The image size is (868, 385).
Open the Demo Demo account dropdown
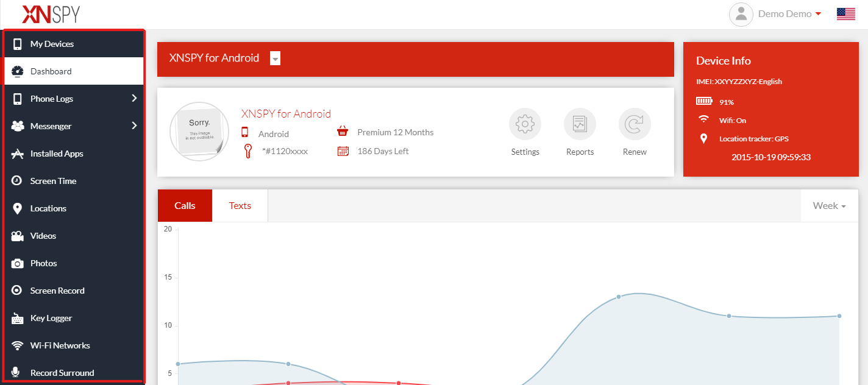(789, 14)
